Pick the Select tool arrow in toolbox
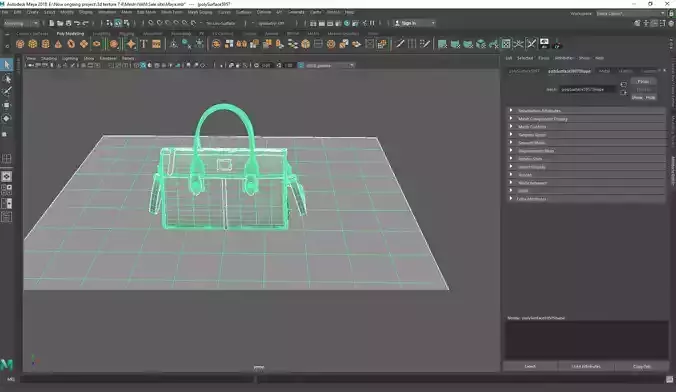The width and height of the screenshot is (676, 392). coord(6,65)
